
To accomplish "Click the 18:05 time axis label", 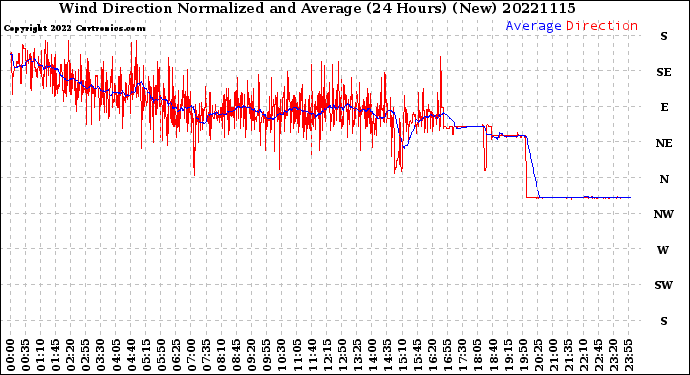I will (478, 355).
